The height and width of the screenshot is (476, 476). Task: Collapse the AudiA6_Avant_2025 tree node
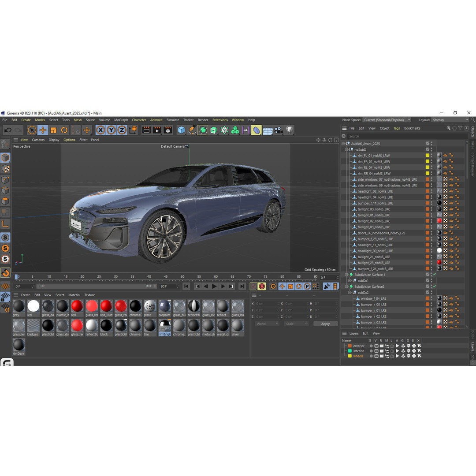343,144
